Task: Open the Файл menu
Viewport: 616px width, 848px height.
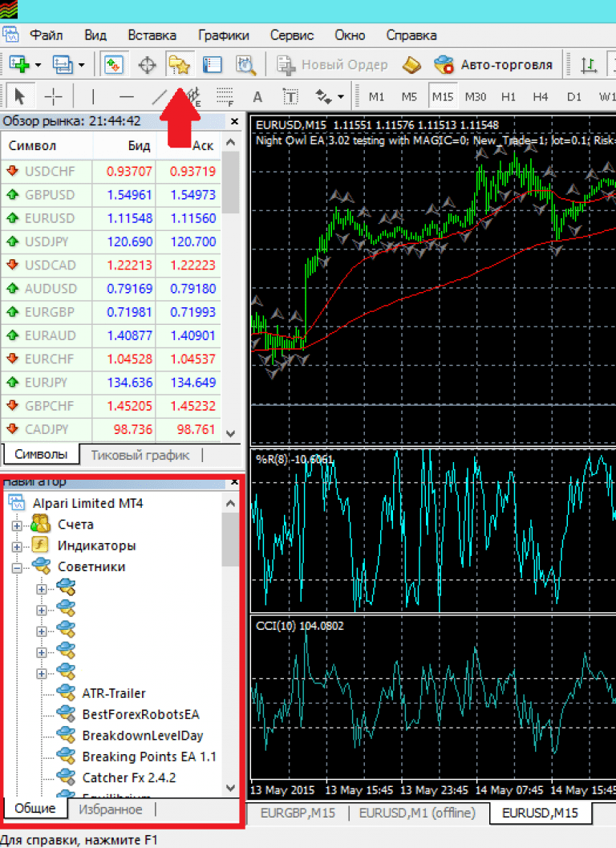Action: [46, 35]
